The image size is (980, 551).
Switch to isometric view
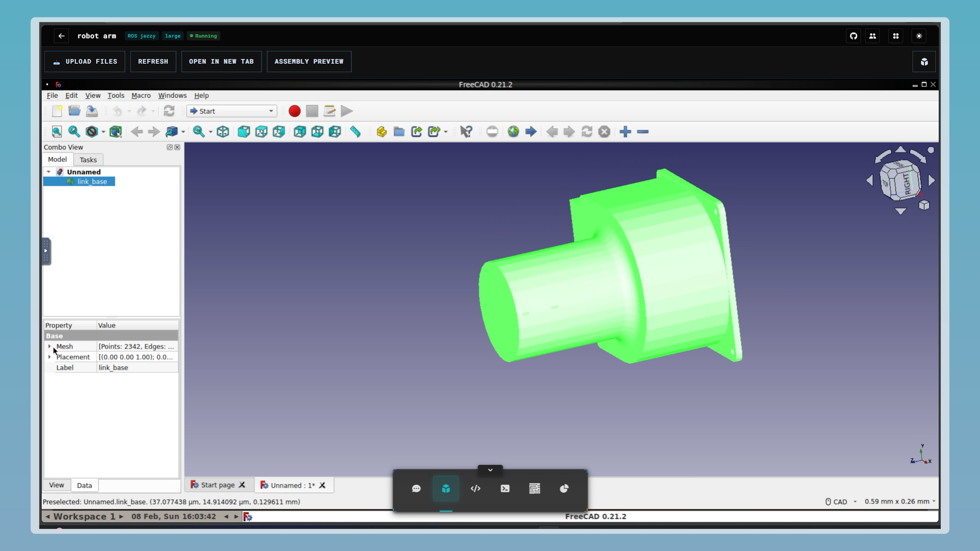point(223,132)
